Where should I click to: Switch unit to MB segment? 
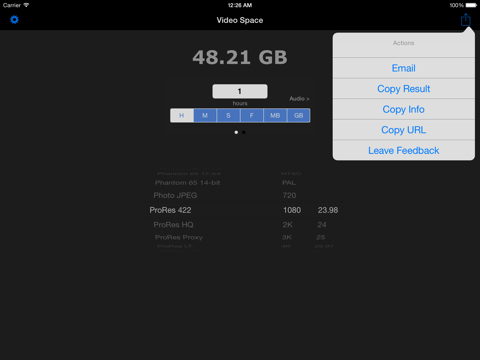click(x=275, y=115)
